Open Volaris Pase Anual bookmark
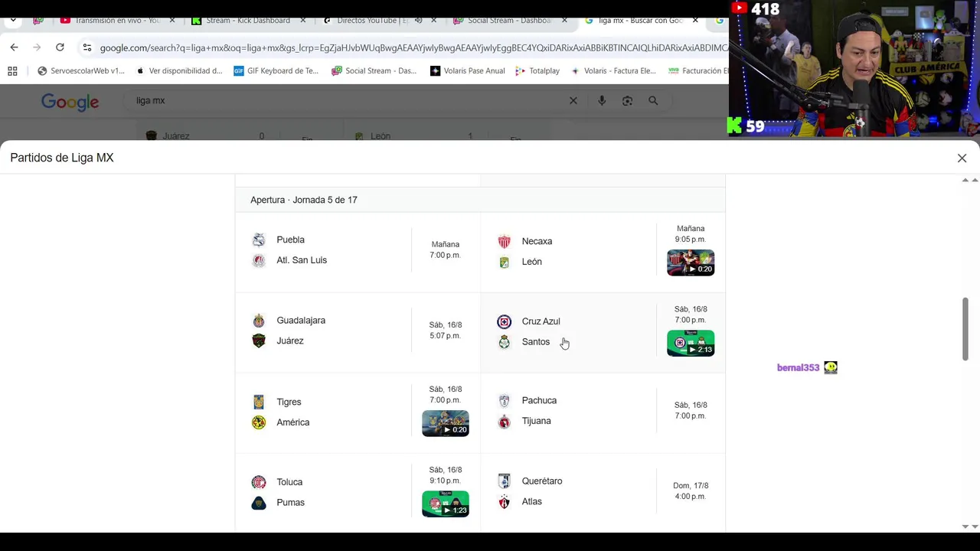This screenshot has height=551, width=980. pos(468,70)
